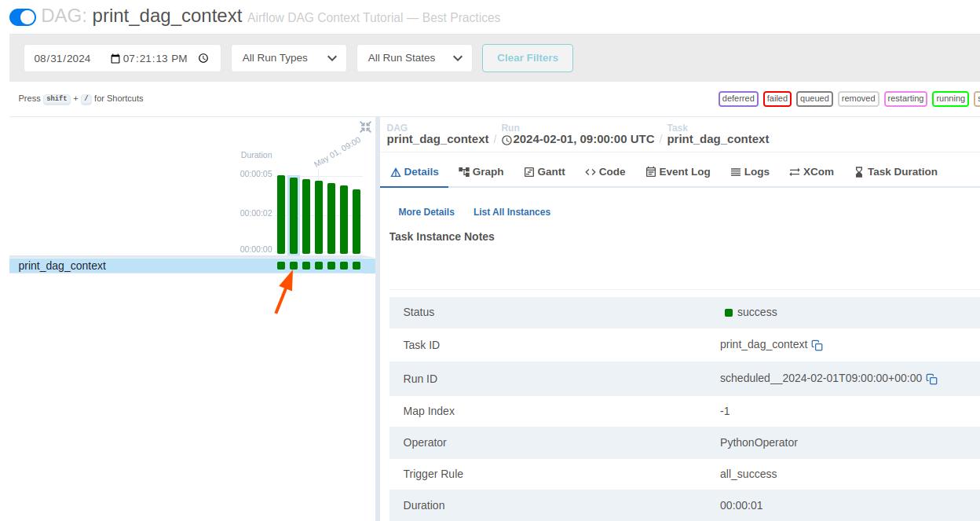This screenshot has width=980, height=521.
Task: Toggle the print_dag_context DAG pause switch
Action: 23,17
